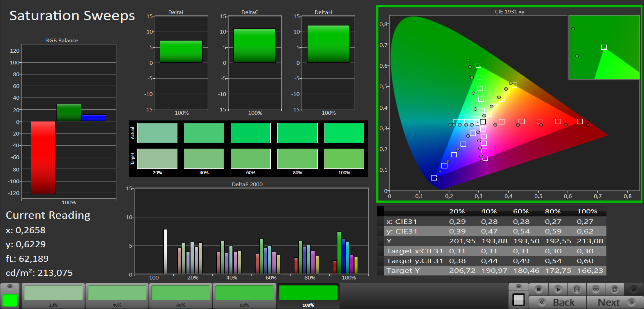Viewport: 644px width, 309px height.
Task: Select the 80% saturation swatch in the bottom strip
Action: (x=245, y=296)
